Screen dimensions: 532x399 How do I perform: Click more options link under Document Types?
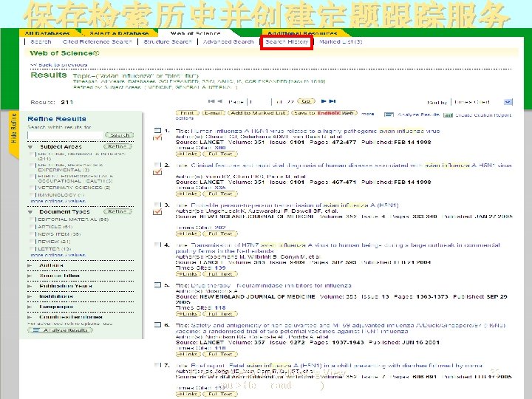[58, 255]
